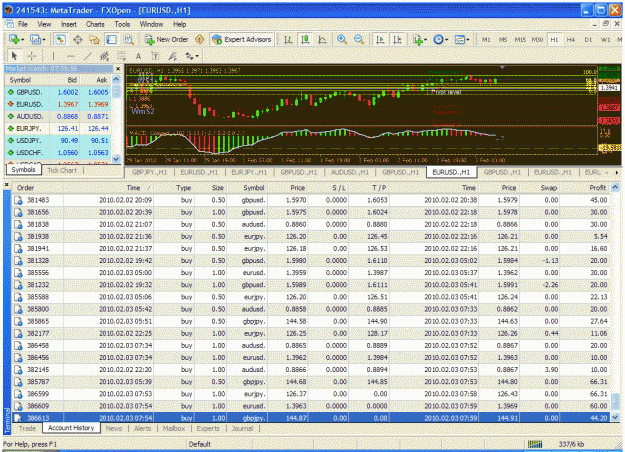625x452 pixels.
Task: Open MetaEditor using the yellow diamond icon
Action: (200, 39)
